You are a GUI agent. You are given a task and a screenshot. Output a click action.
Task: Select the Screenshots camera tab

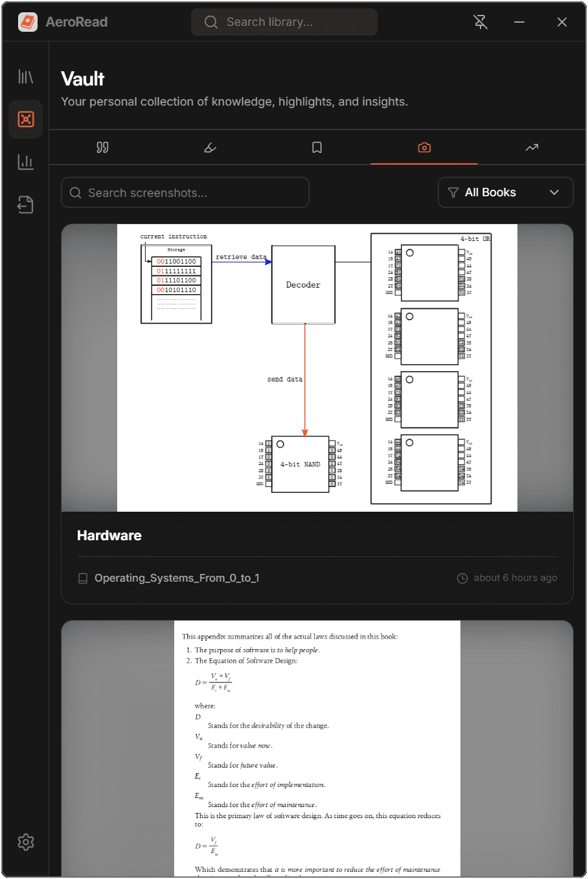click(x=424, y=148)
